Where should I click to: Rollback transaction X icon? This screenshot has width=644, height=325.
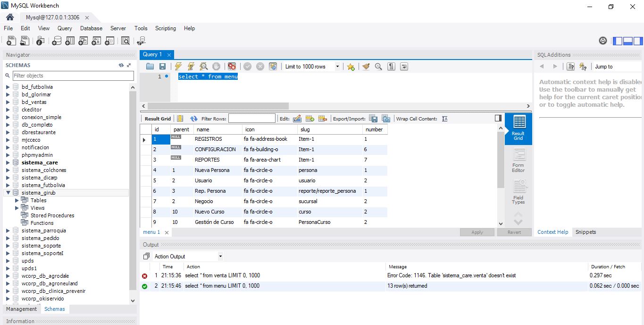pyautogui.click(x=260, y=67)
